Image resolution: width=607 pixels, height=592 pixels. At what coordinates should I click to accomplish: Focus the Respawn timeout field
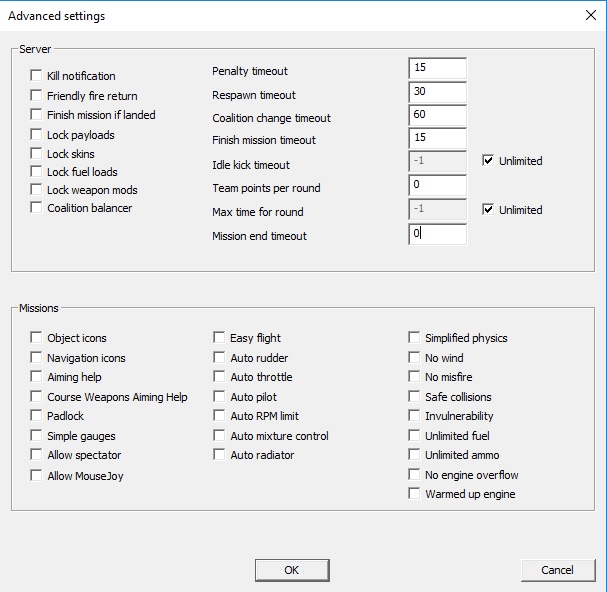[437, 92]
